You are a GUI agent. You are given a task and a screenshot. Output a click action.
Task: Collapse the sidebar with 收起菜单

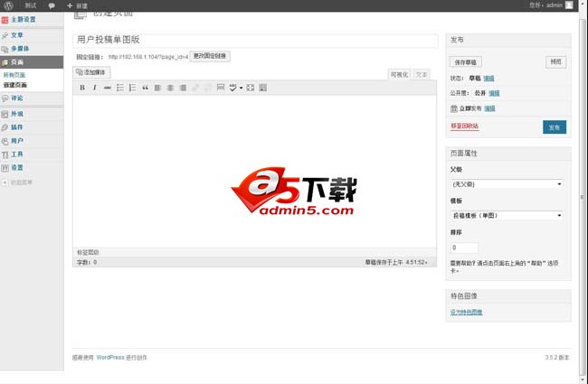tap(17, 183)
